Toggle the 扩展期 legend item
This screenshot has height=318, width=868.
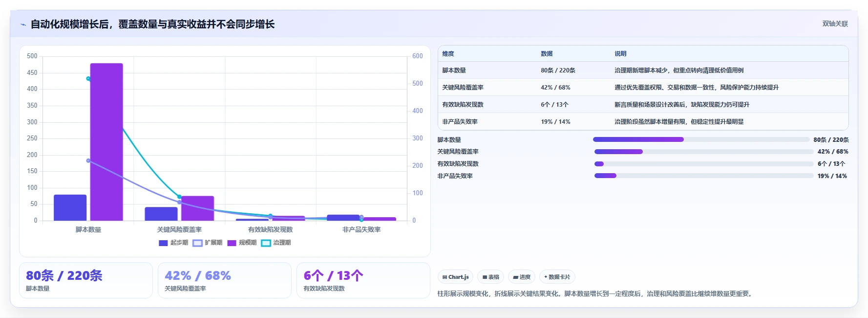[x=208, y=243]
